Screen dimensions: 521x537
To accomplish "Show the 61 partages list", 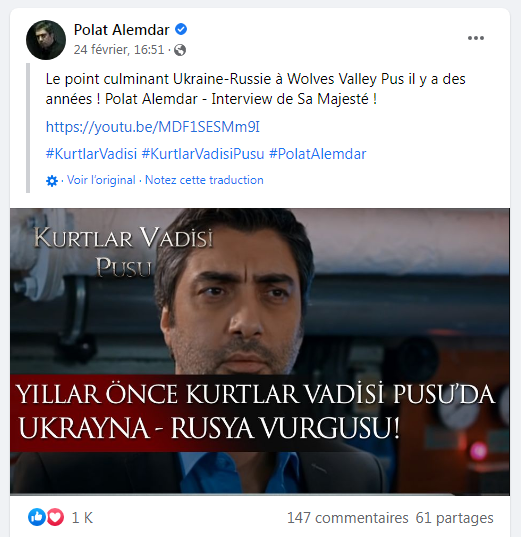I will point(455,518).
